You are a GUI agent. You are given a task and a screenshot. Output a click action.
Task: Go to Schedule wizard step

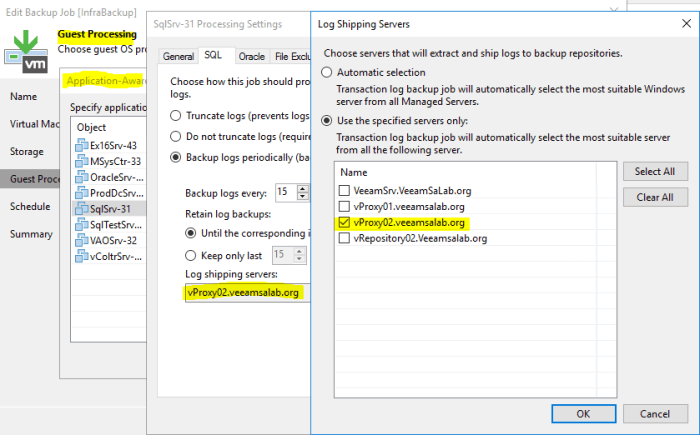(30, 206)
